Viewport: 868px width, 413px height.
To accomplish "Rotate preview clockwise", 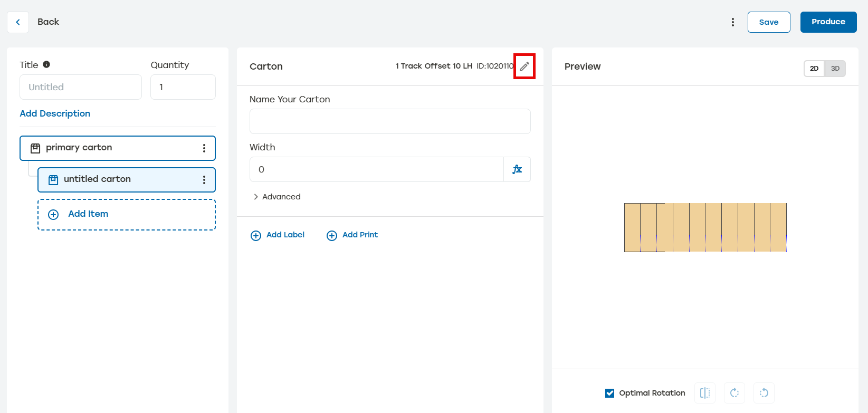I will coord(735,393).
